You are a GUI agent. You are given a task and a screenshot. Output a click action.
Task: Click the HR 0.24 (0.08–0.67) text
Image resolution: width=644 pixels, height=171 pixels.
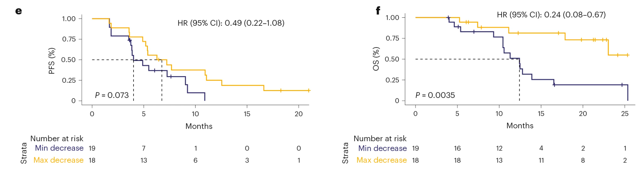pos(551,15)
